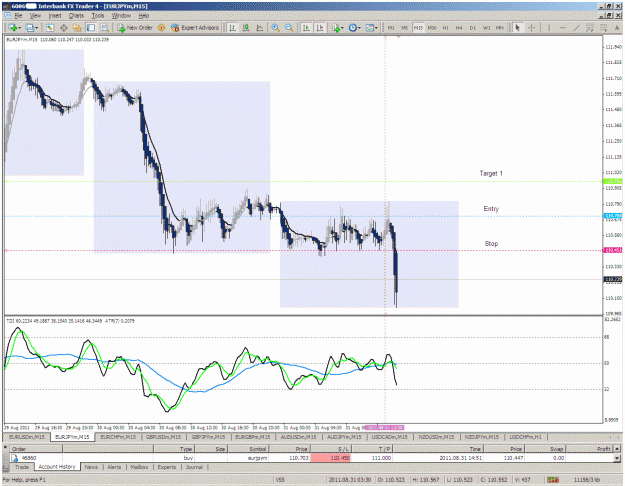Switch to the AUDUSDm,M15 chart tab
The width and height of the screenshot is (625, 486).
[x=298, y=437]
